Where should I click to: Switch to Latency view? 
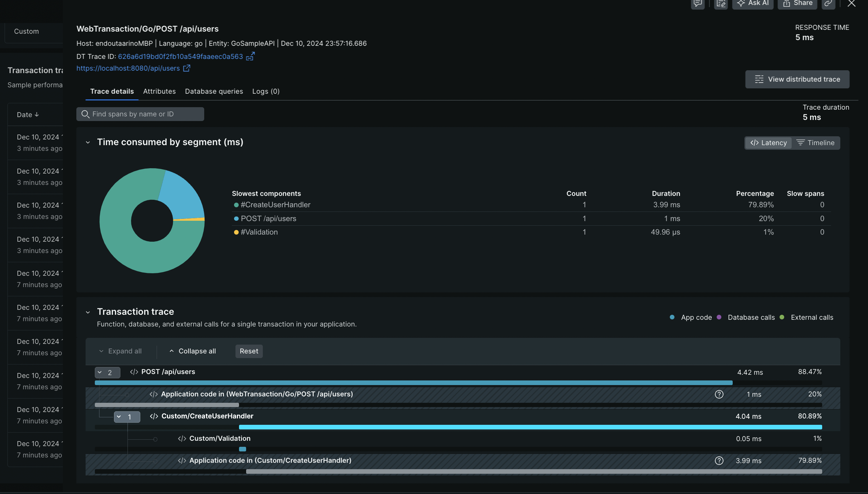coord(768,143)
